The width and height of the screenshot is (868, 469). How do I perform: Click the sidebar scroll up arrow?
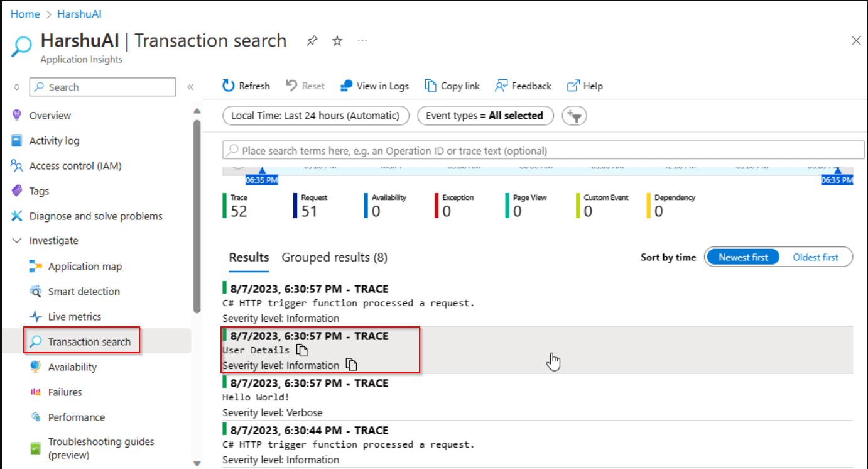pyautogui.click(x=197, y=111)
